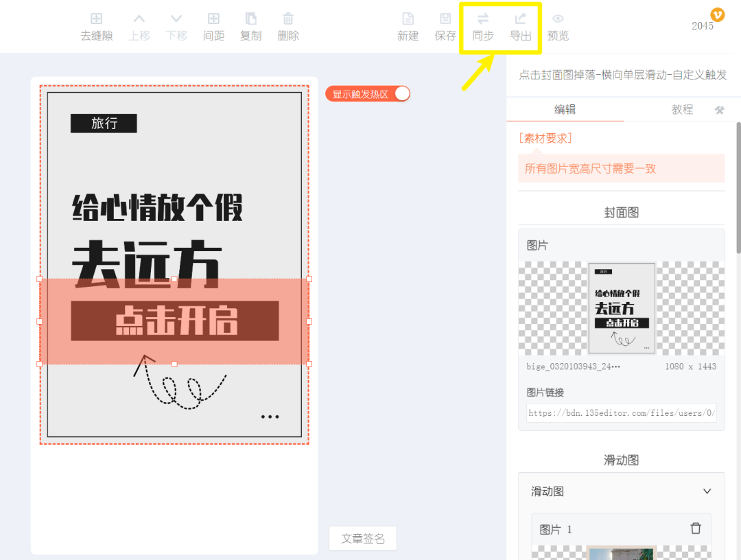Viewport: 741px width, 560px height.
Task: Click the pin icon beside 教程 tab
Action: pos(720,110)
